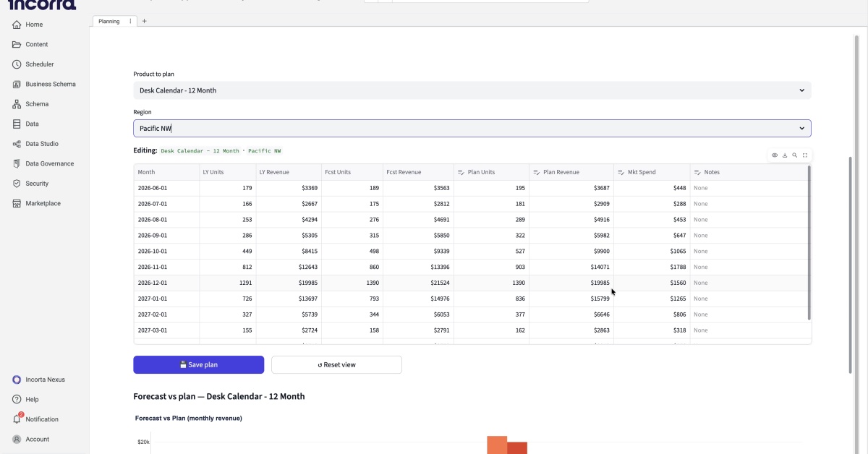
Task: Toggle column visibility eye icon above table
Action: pos(775,155)
